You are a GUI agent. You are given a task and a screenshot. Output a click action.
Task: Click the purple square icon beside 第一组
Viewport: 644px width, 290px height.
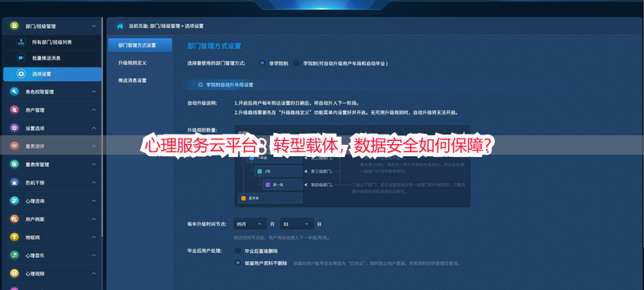(x=268, y=184)
